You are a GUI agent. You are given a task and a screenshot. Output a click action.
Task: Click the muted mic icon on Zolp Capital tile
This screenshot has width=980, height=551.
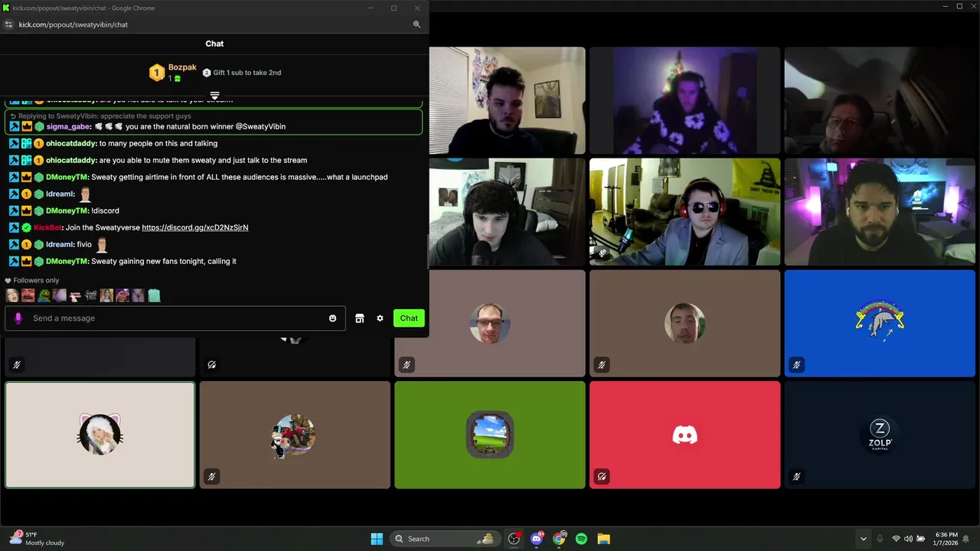(x=796, y=476)
